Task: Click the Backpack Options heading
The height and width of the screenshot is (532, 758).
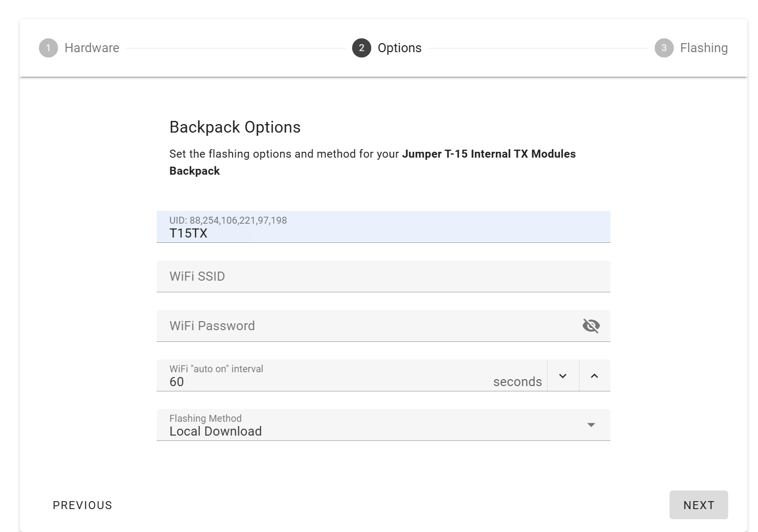Action: pyautogui.click(x=235, y=127)
